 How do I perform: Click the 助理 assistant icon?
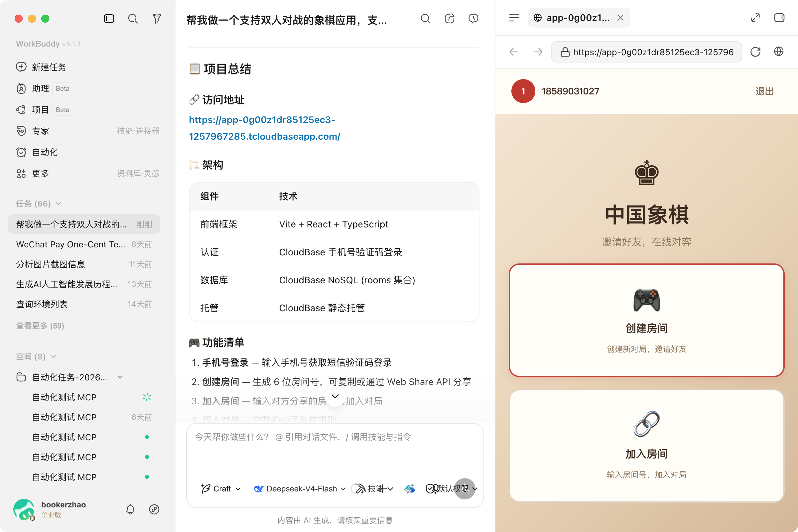click(21, 88)
